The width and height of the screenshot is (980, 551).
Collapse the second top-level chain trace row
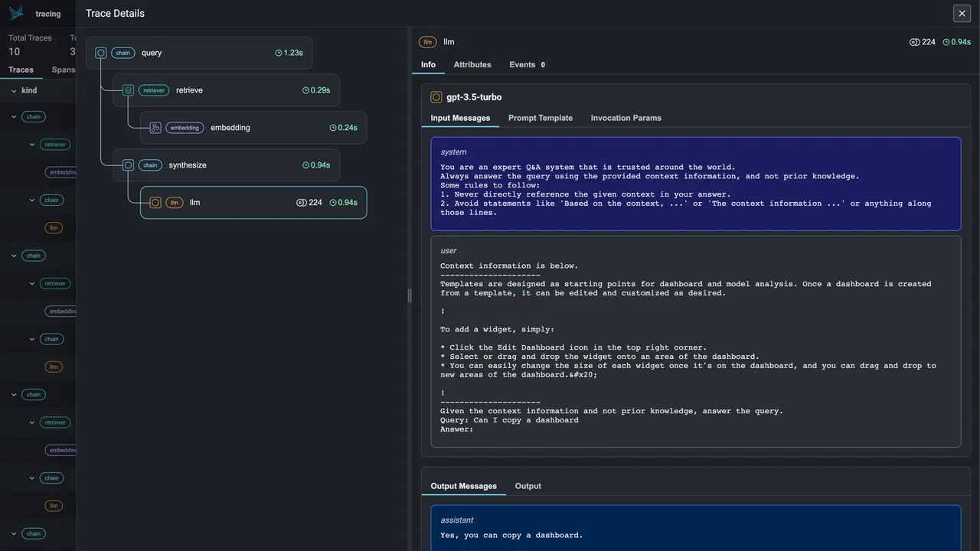[x=14, y=256]
